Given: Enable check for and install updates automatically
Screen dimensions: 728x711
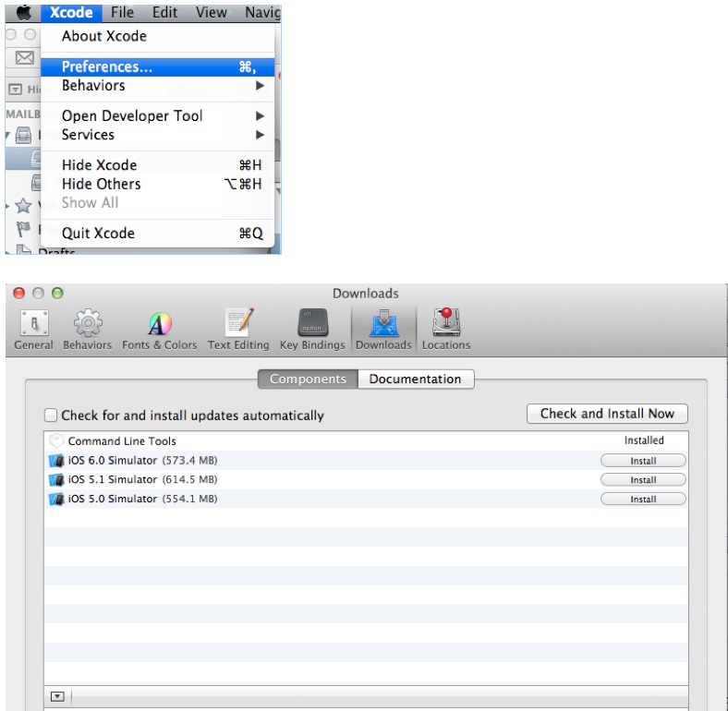Looking at the screenshot, I should pos(52,416).
